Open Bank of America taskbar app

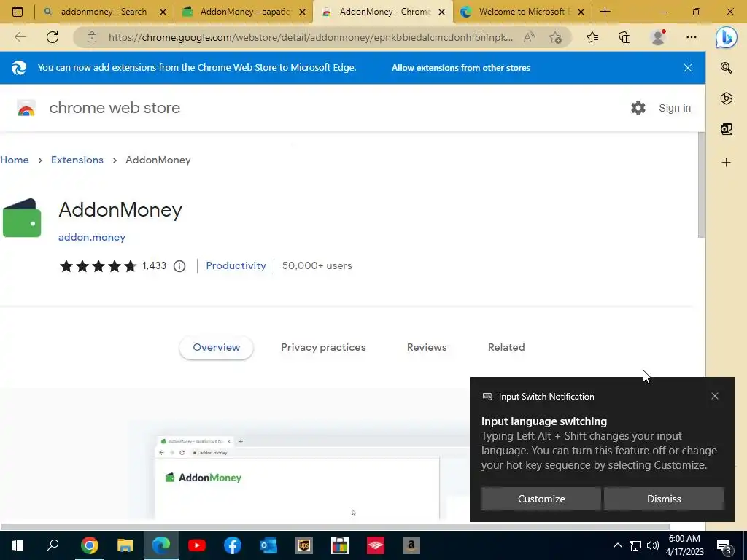coord(376,545)
